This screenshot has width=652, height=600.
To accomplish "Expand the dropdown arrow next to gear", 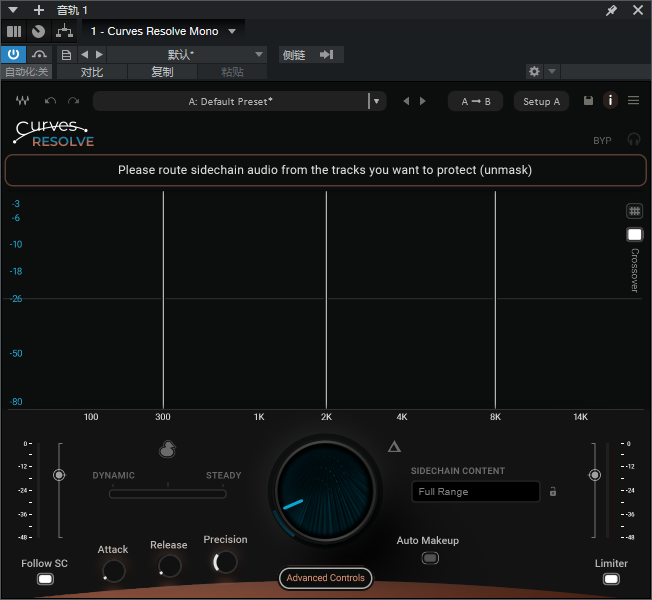I will 552,72.
